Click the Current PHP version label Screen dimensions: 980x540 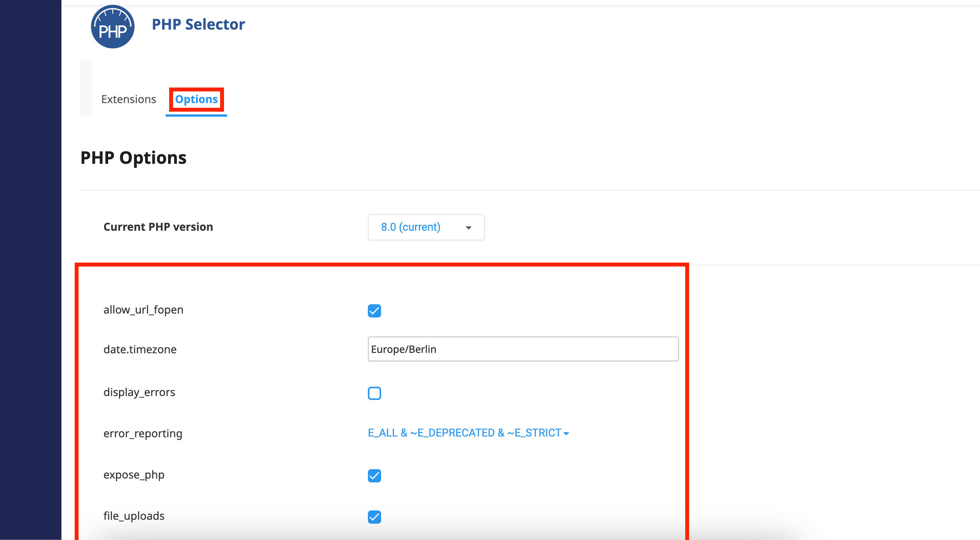coord(158,227)
